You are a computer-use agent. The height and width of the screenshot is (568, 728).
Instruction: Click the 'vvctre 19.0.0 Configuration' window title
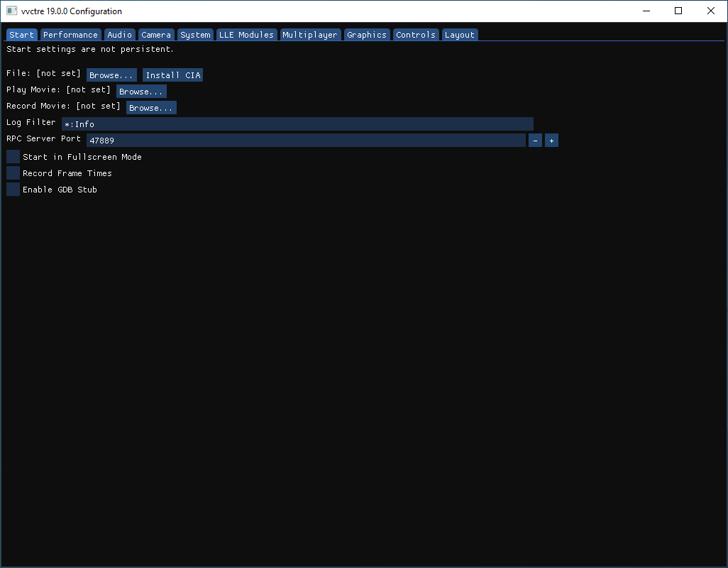72,11
